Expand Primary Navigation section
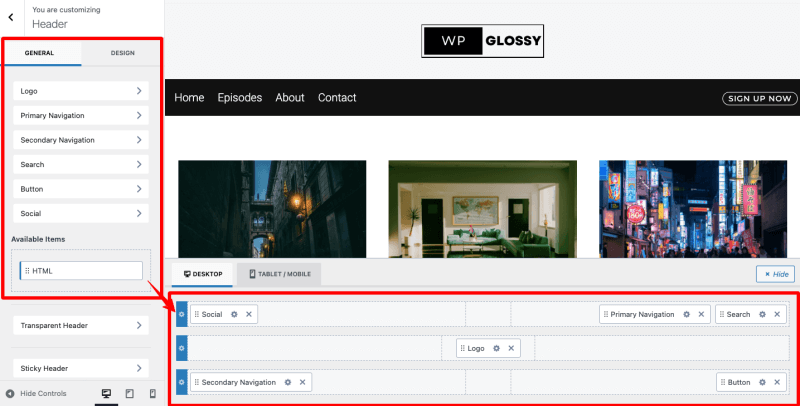 pos(81,115)
